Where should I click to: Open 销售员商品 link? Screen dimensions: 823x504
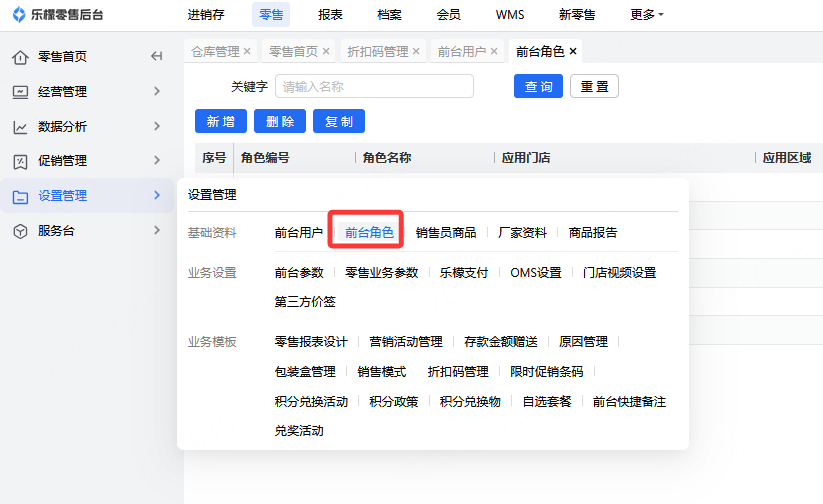click(446, 233)
